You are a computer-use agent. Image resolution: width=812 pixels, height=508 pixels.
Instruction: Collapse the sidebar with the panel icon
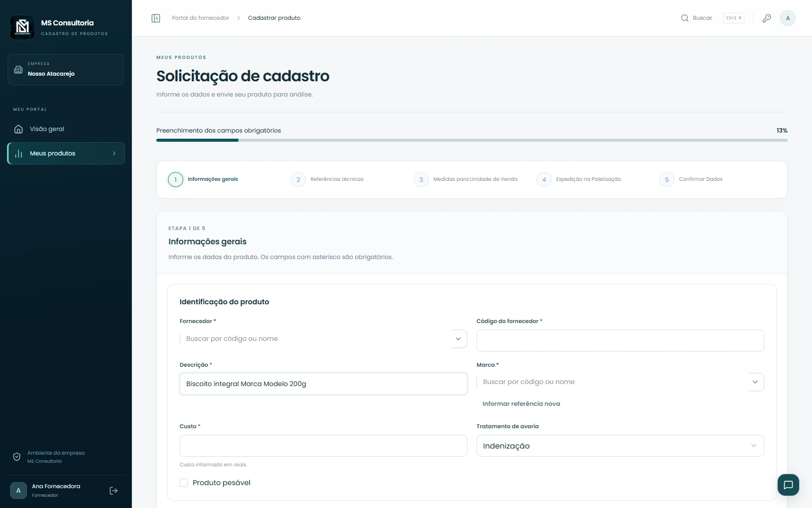[x=156, y=18]
